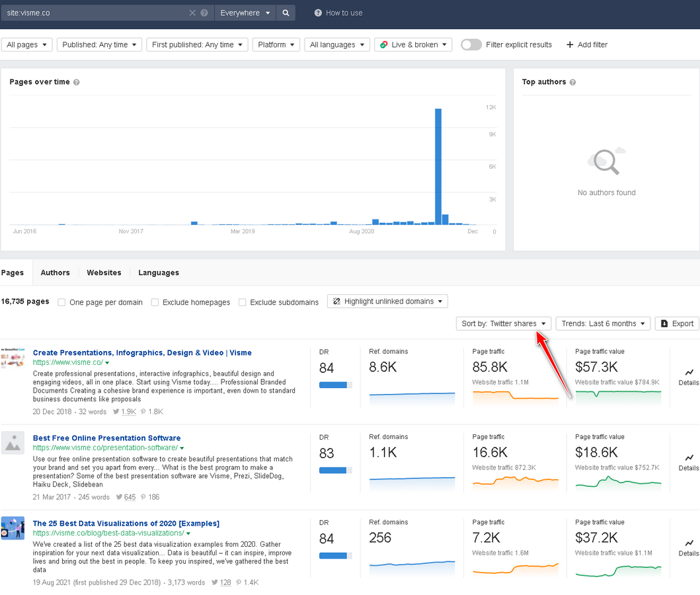Click DR bar for 25 Best Data Visualizations

click(x=335, y=555)
